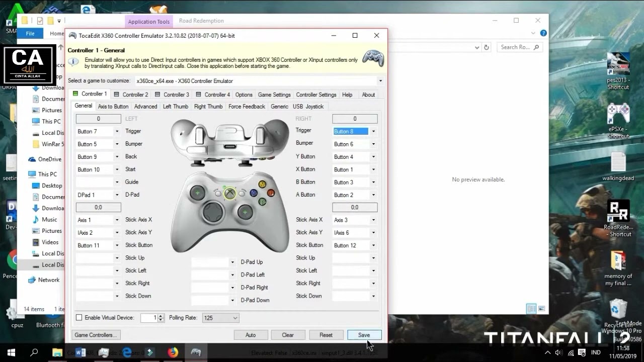
Task: Open the RoadRedemption Shortcut desktop icon
Action: click(618, 219)
